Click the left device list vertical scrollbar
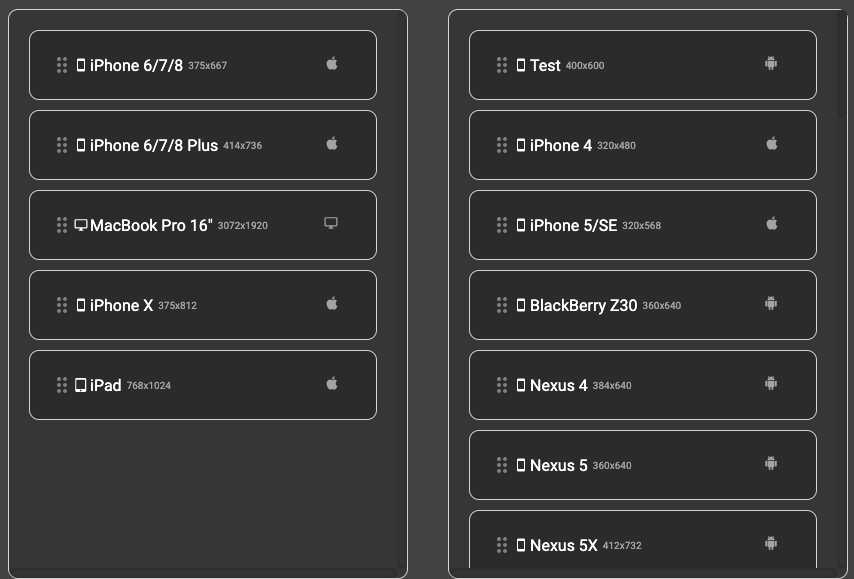Screen dimensions: 854x579 [x=402, y=289]
